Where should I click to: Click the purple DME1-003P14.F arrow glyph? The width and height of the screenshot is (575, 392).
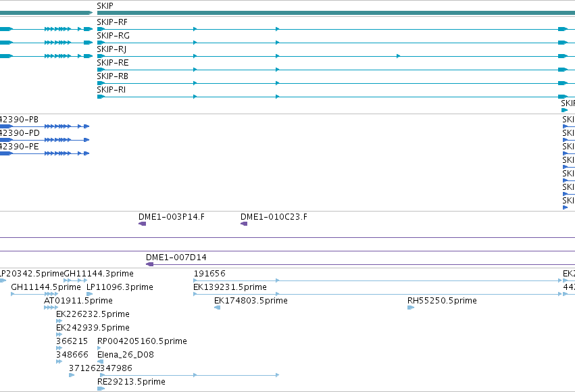(x=143, y=224)
